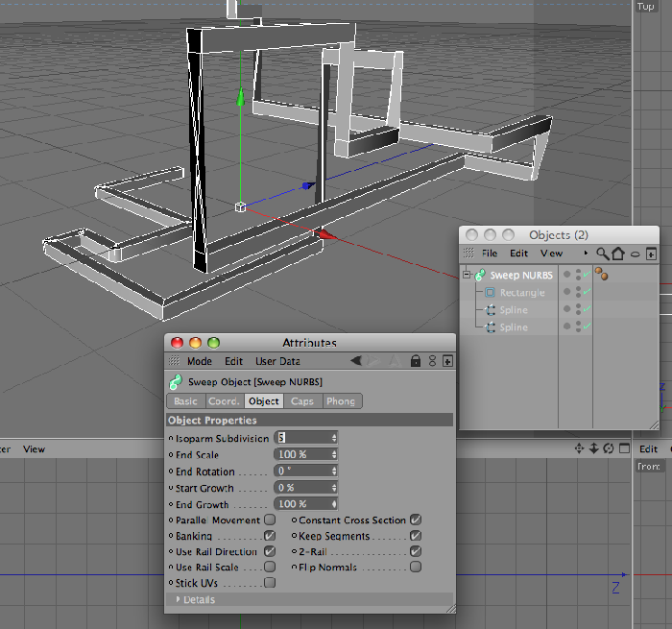This screenshot has width=672, height=629.
Task: Toggle visibility dot for Rectangle object
Action: [567, 292]
